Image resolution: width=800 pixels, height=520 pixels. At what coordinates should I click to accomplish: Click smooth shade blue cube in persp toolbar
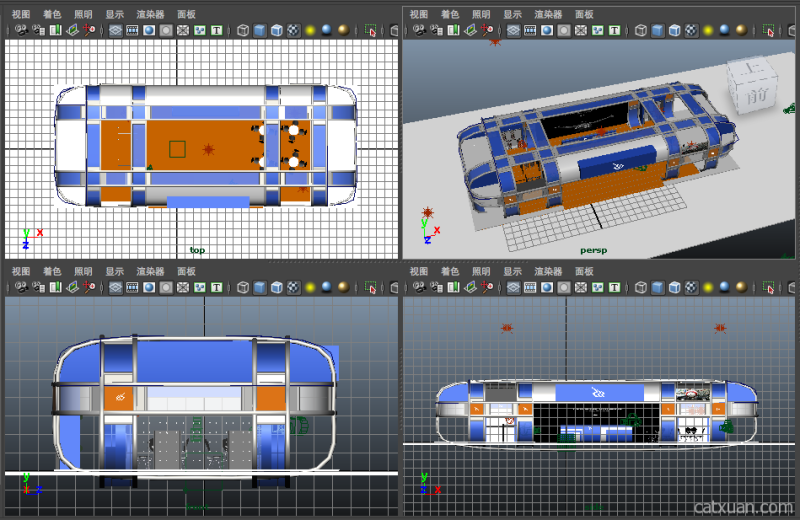pos(657,30)
